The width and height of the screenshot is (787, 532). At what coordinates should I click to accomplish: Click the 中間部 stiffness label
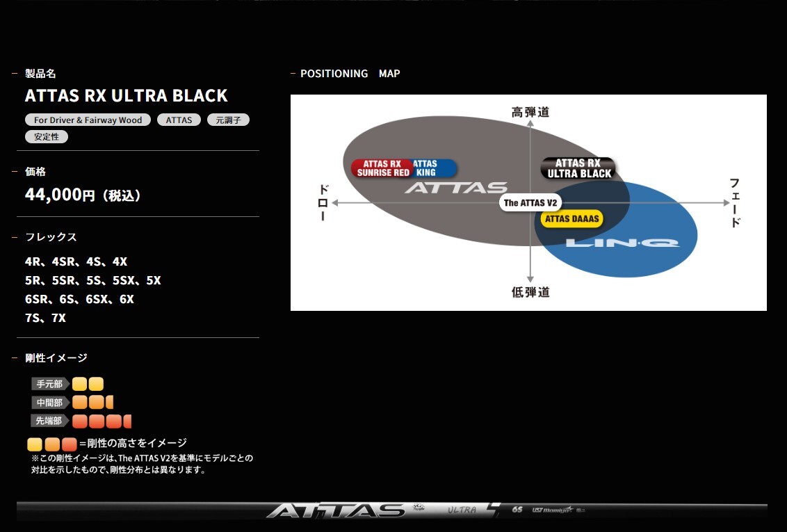tap(49, 403)
